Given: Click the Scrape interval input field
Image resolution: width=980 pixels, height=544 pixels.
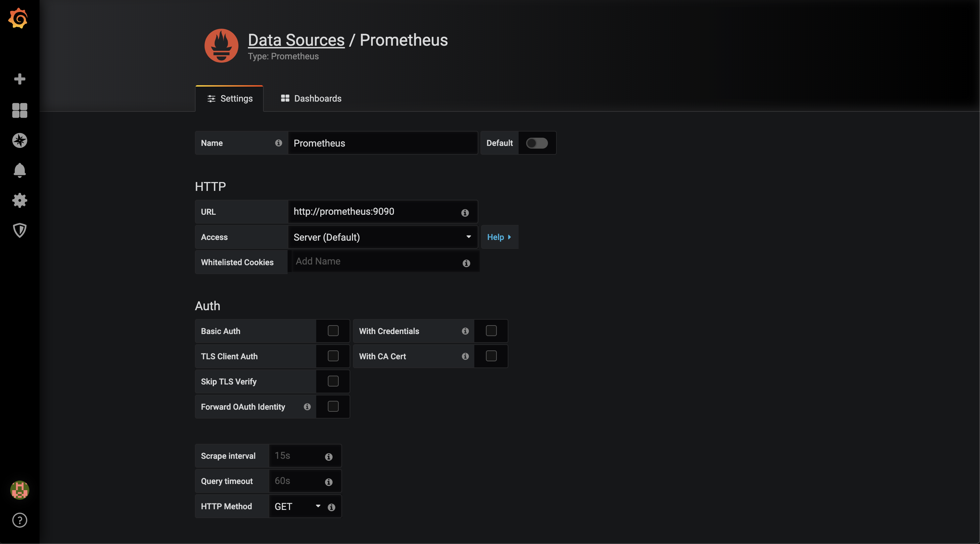Looking at the screenshot, I should [x=305, y=456].
